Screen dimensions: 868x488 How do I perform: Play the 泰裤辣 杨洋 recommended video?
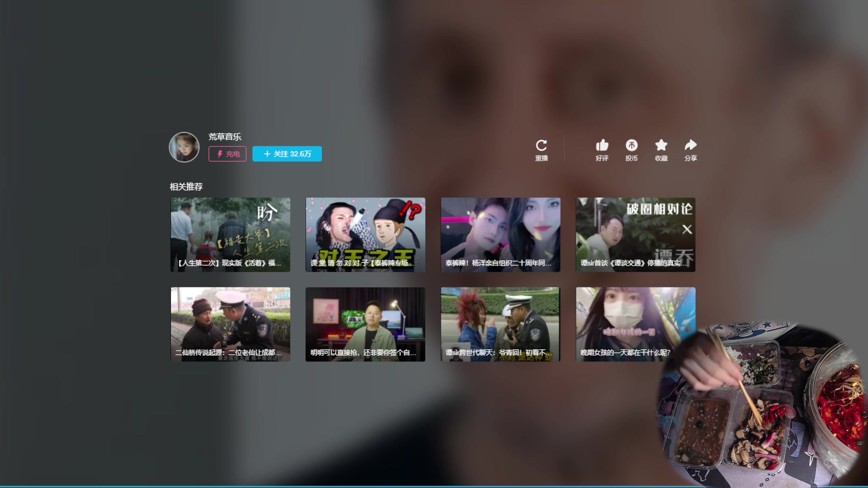tap(500, 235)
